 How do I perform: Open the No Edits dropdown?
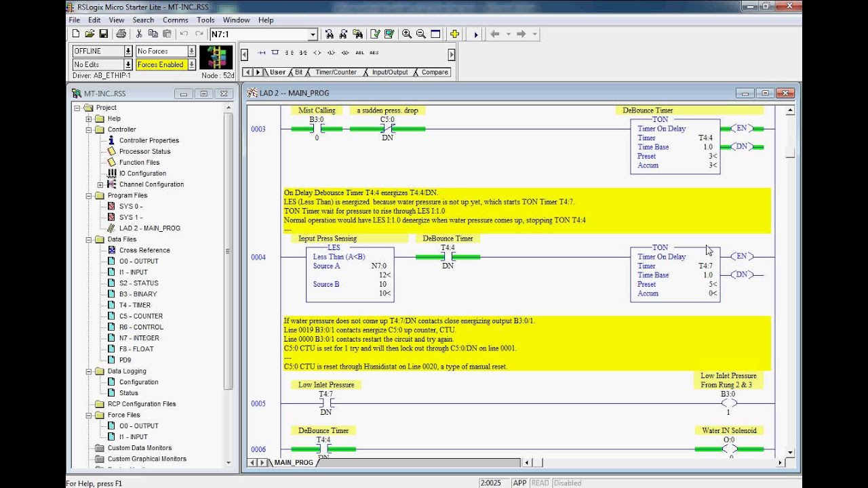pos(127,65)
